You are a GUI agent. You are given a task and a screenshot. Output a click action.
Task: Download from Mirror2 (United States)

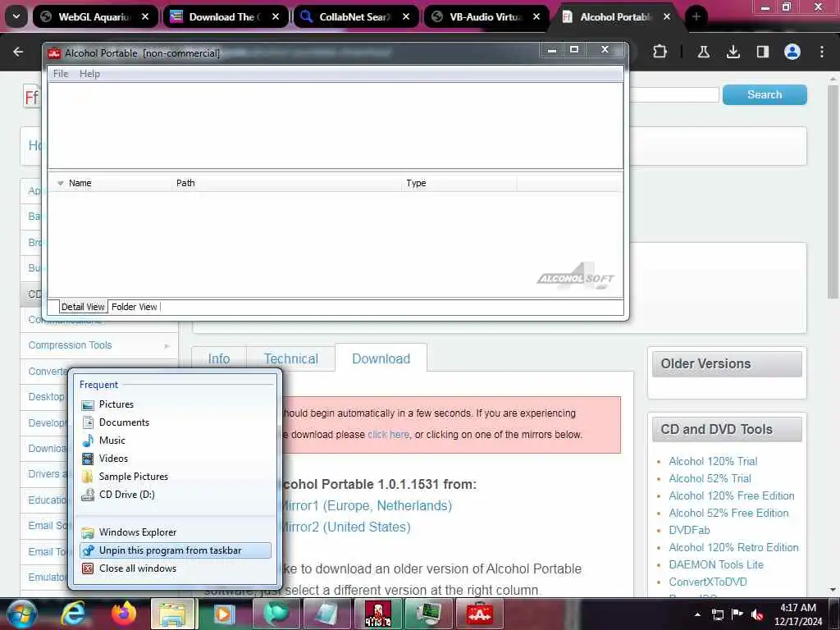point(345,527)
